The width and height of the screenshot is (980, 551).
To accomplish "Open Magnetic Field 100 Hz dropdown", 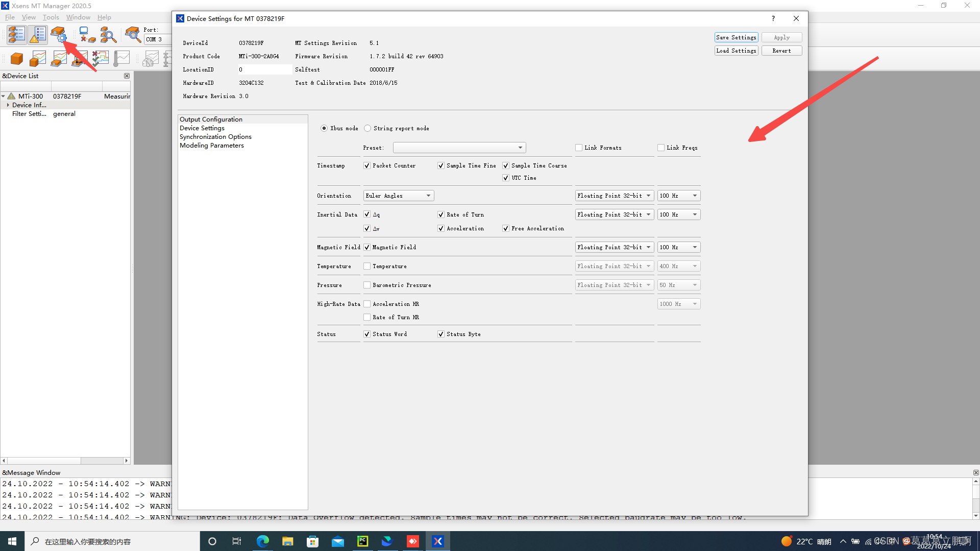I will click(x=679, y=247).
